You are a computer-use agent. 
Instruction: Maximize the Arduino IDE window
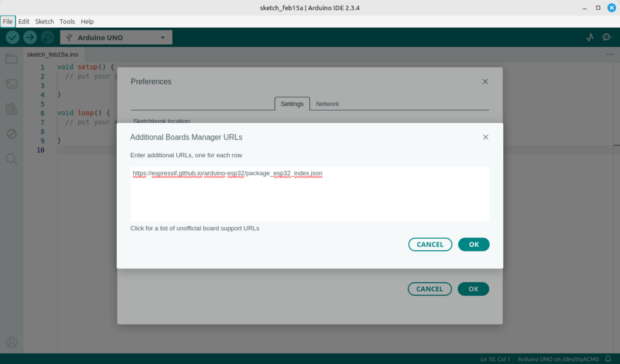pos(598,8)
